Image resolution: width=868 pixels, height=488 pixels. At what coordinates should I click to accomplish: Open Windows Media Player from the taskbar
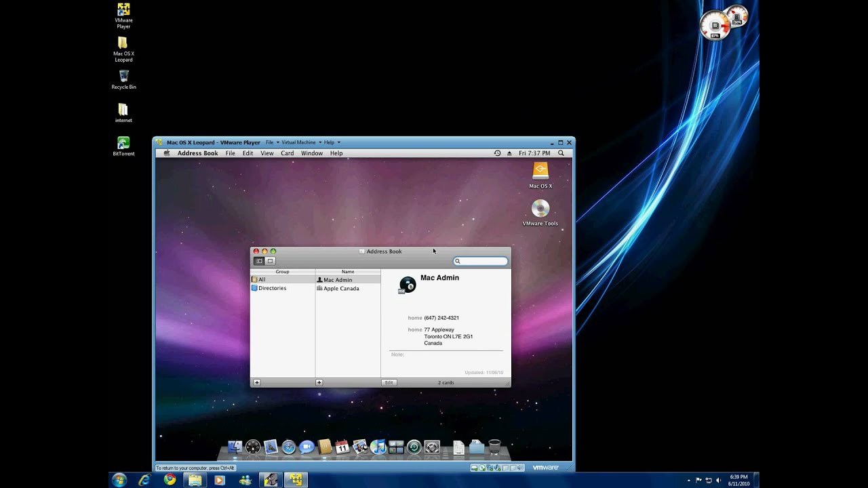tap(220, 480)
